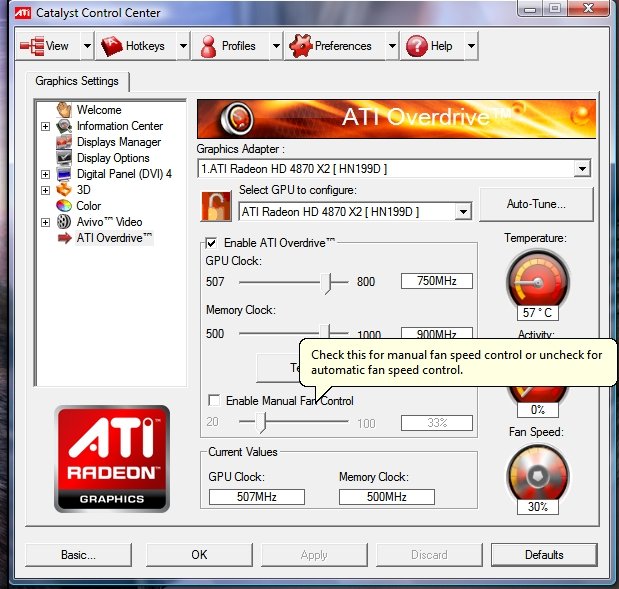Click the GPU Clock slider handle
Viewport: 619px width, 589px height.
coord(326,283)
